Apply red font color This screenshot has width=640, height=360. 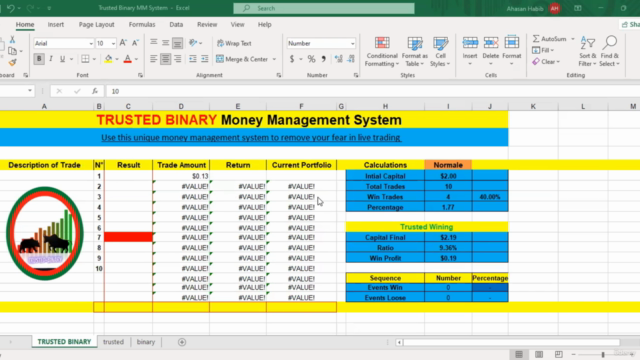pyautogui.click(x=127, y=59)
